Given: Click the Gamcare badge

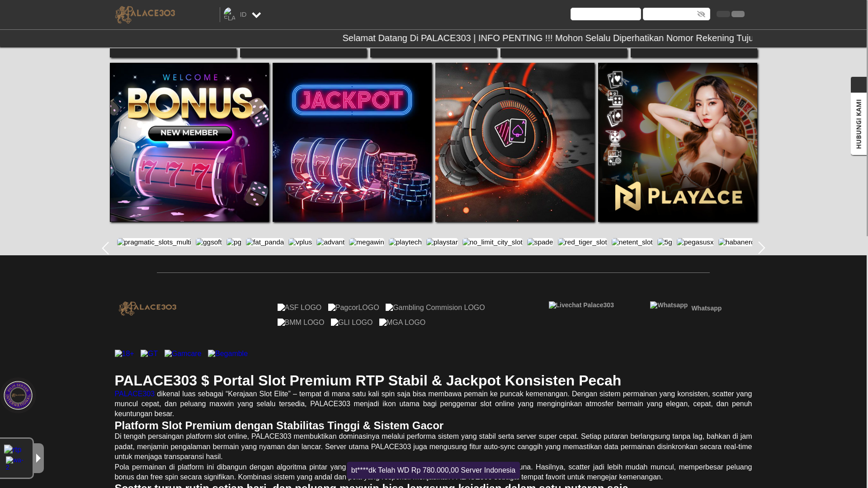Looking at the screenshot, I should click(x=183, y=354).
